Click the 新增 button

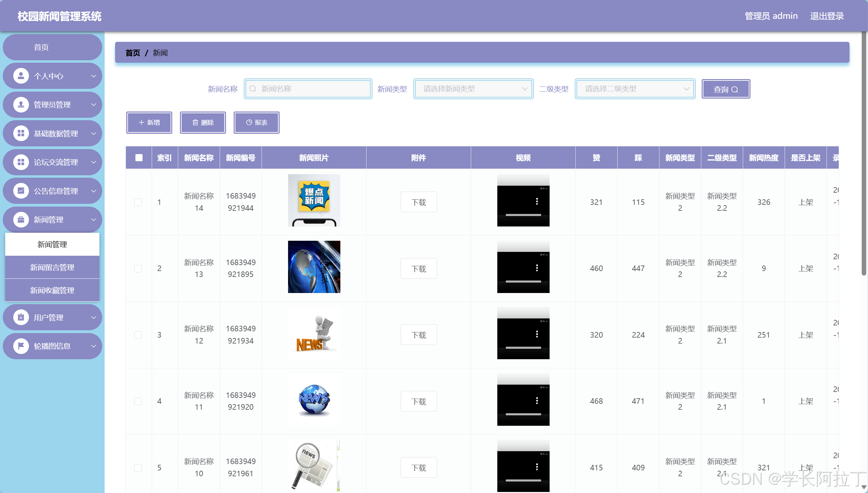tap(149, 123)
